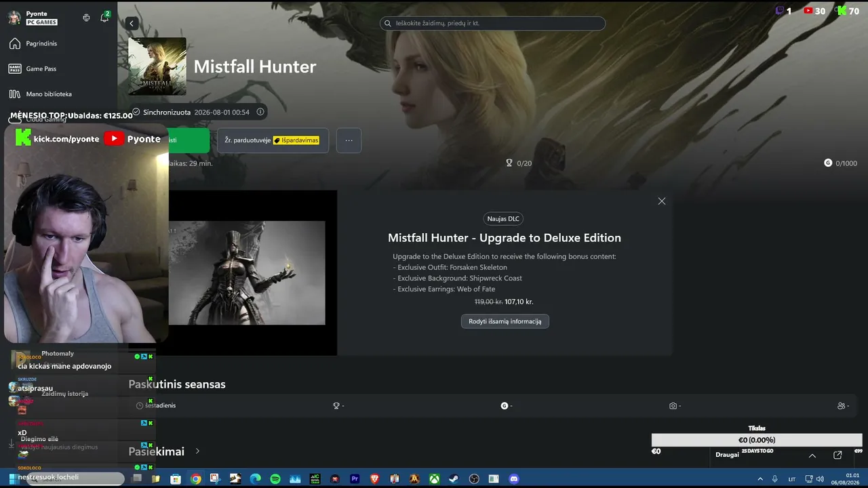The width and height of the screenshot is (868, 488).
Task: Open Steam from the taskbar
Action: point(454,479)
